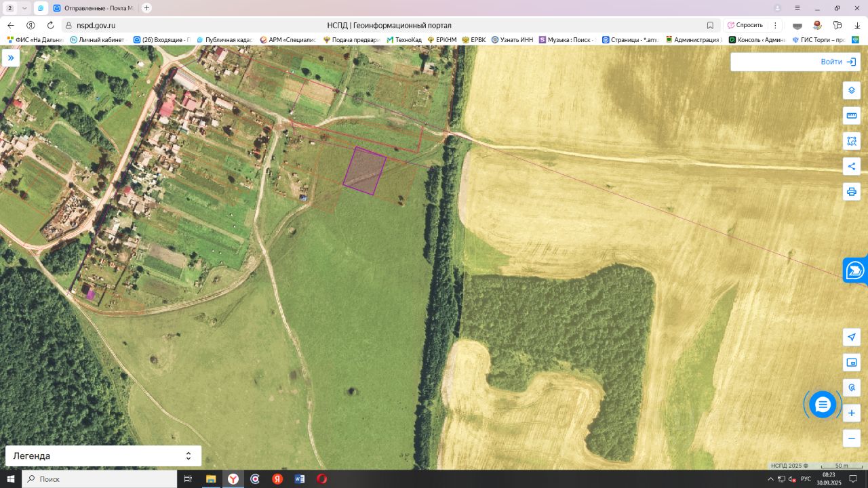Open the ГИС Торги bookmark
Viewport: 868px width, 488px height.
tap(818, 40)
